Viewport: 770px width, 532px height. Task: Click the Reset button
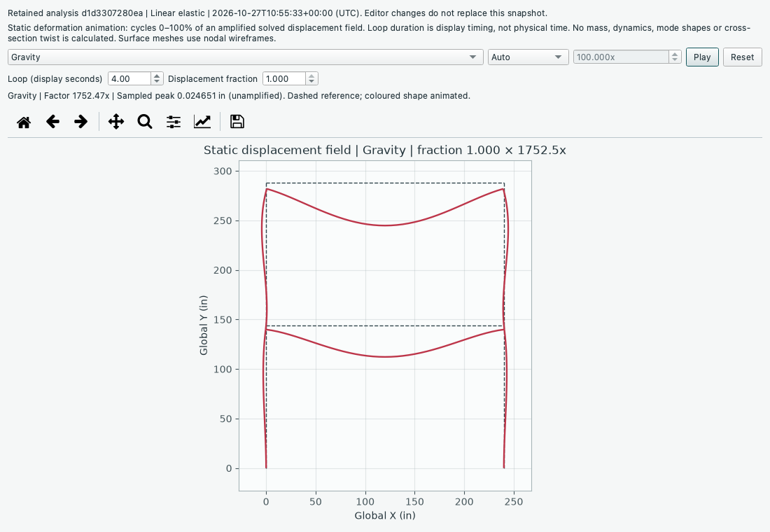click(742, 57)
